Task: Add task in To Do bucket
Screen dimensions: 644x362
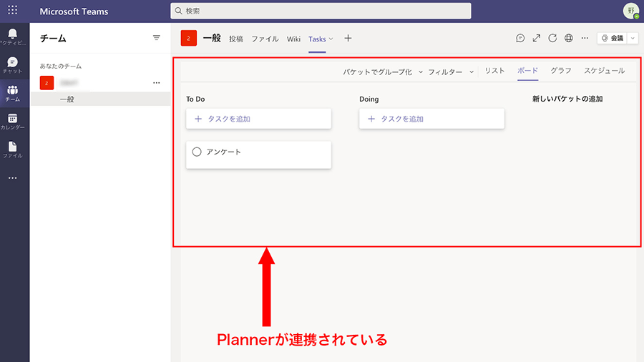Action: pyautogui.click(x=259, y=119)
